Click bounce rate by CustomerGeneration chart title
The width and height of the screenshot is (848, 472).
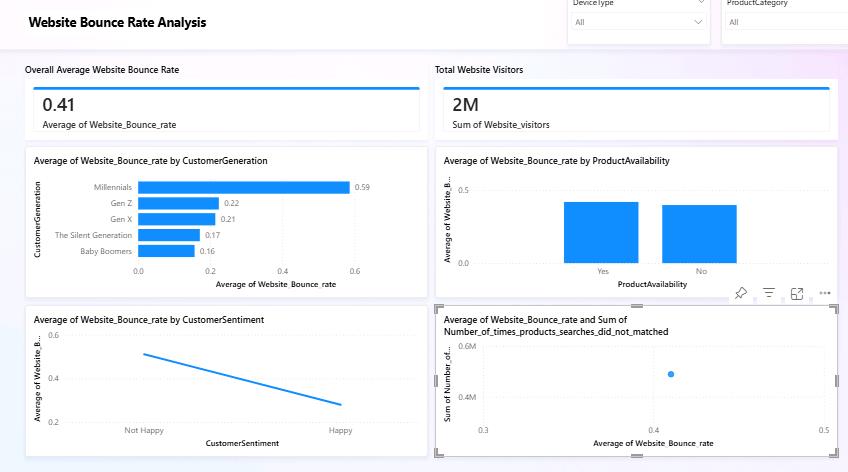pos(150,161)
